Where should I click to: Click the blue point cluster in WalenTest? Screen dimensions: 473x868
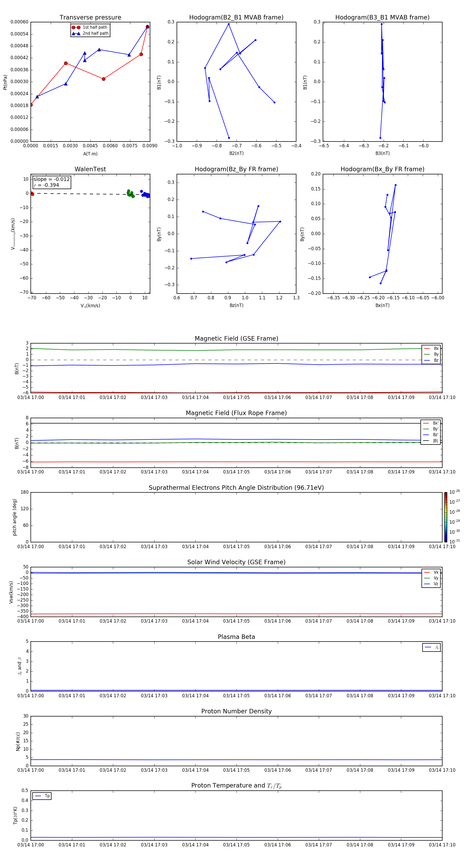click(x=145, y=194)
